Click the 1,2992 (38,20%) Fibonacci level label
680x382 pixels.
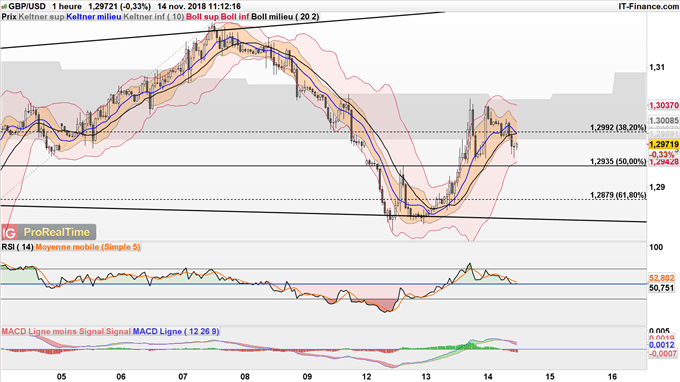(x=618, y=127)
